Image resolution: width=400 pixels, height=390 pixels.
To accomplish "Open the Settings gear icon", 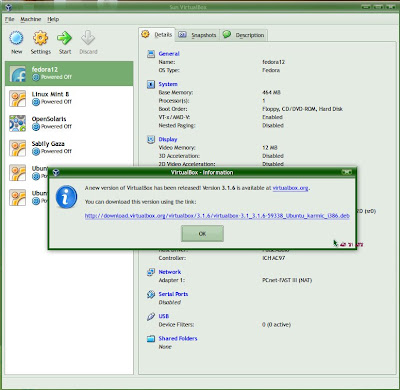I will point(40,38).
